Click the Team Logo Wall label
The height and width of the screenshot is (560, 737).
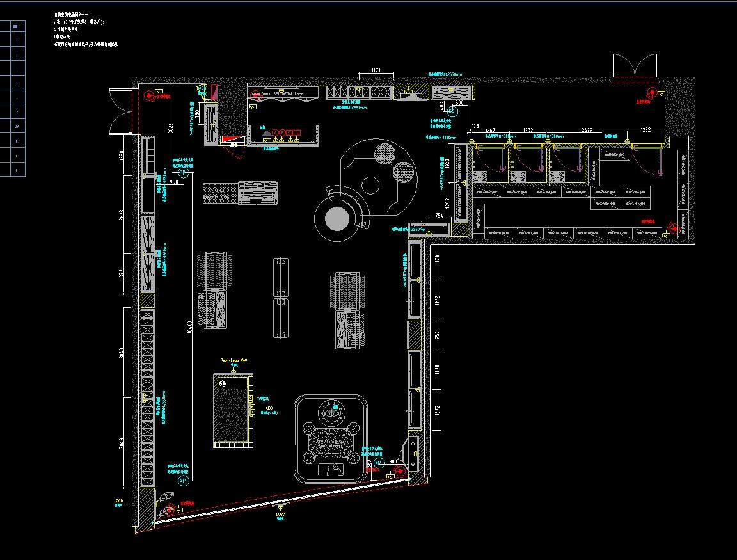pos(234,360)
